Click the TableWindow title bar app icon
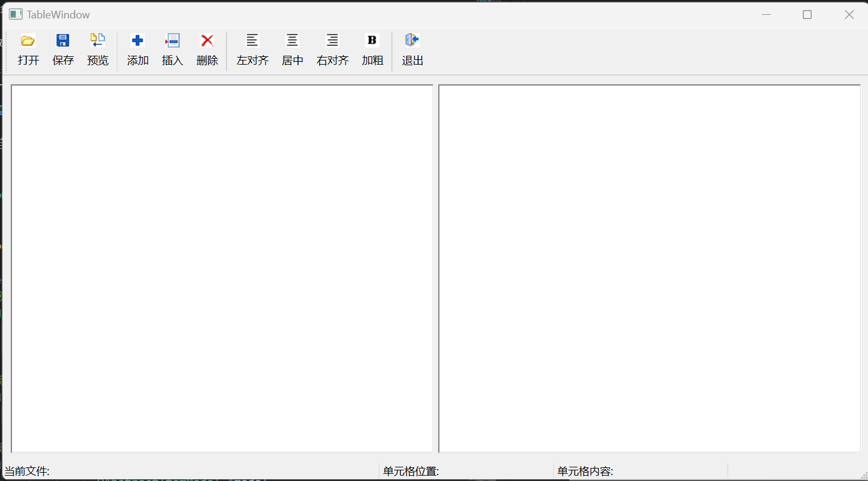Image resolution: width=868 pixels, height=481 pixels. click(x=15, y=14)
